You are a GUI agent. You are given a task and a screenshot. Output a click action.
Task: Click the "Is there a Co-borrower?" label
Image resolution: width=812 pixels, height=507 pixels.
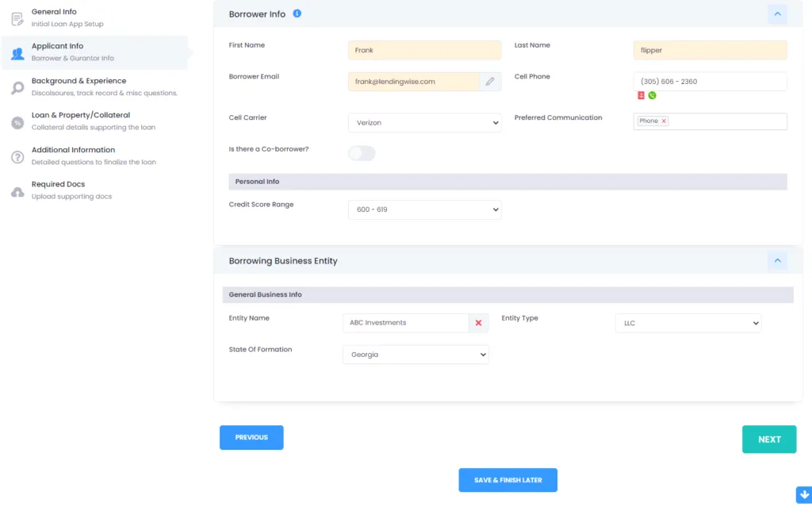269,149
